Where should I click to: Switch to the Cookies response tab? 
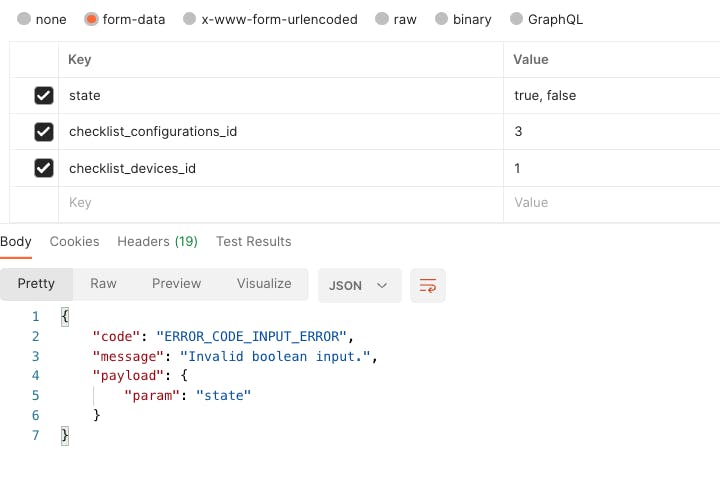click(x=74, y=241)
